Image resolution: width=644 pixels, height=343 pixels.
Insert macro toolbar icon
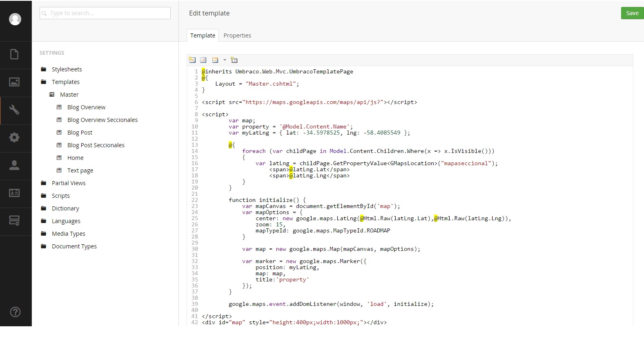[215, 60]
